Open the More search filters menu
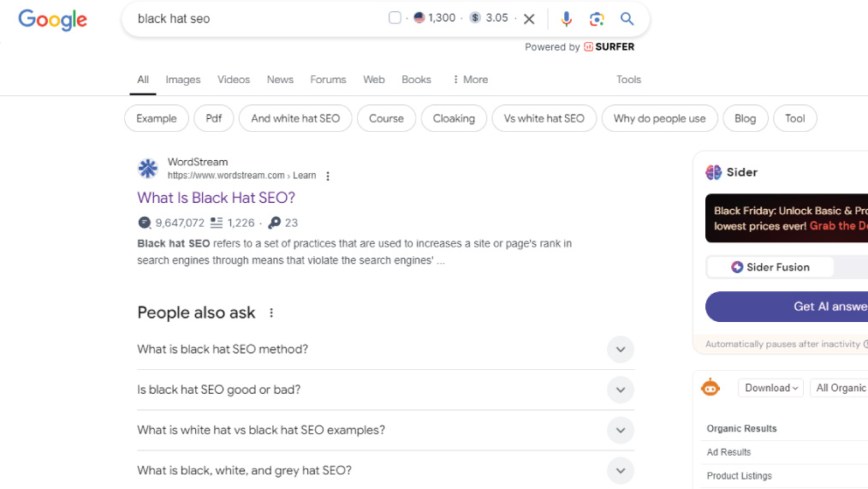The width and height of the screenshot is (868, 489). (470, 80)
